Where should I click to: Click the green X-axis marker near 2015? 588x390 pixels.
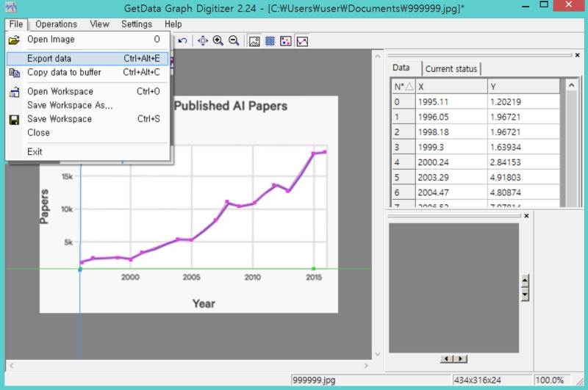(x=314, y=269)
